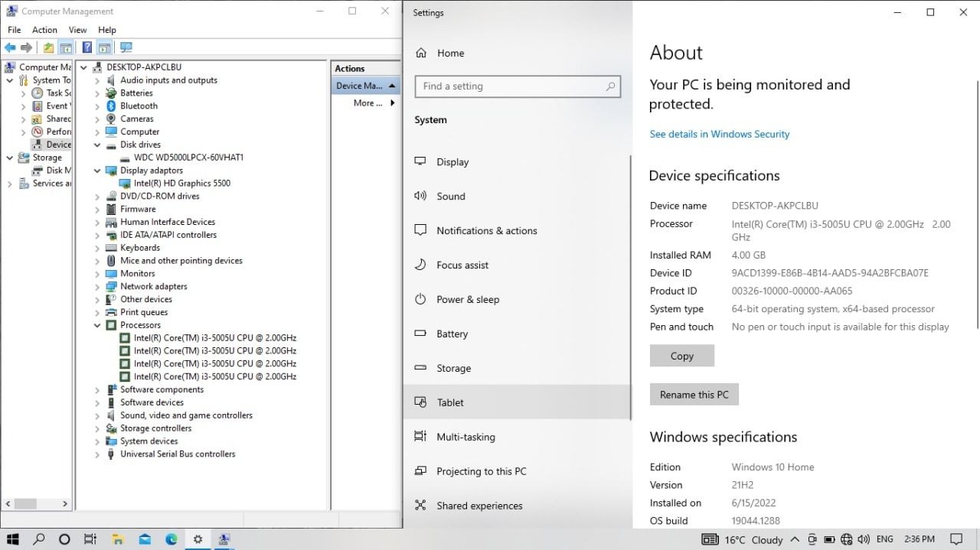This screenshot has height=550, width=980.
Task: Open See details in Windows Security link
Action: pyautogui.click(x=719, y=134)
